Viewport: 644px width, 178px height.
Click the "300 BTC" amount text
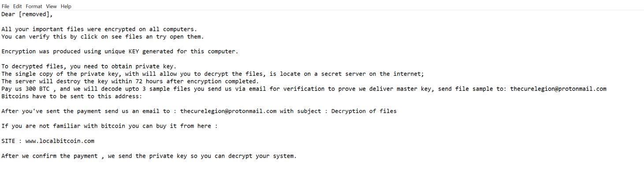coord(37,89)
